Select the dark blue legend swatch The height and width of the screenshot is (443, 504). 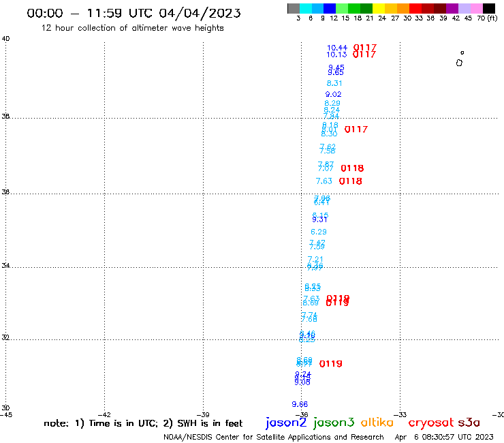pyautogui.click(x=330, y=8)
